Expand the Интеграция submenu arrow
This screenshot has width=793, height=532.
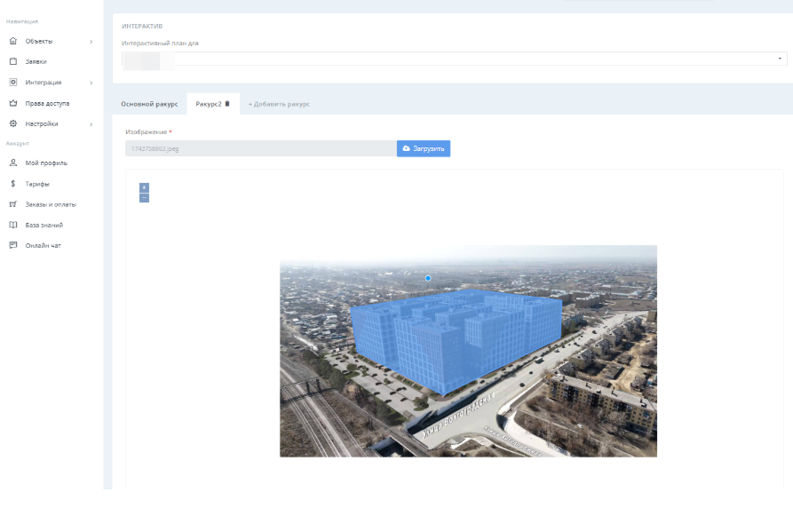point(91,83)
